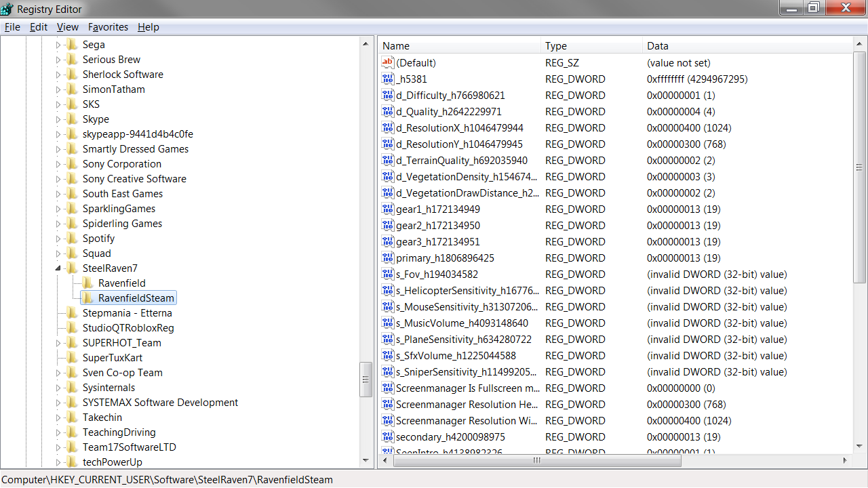Click the 0xffffffff (4294967295) data cell

point(697,79)
